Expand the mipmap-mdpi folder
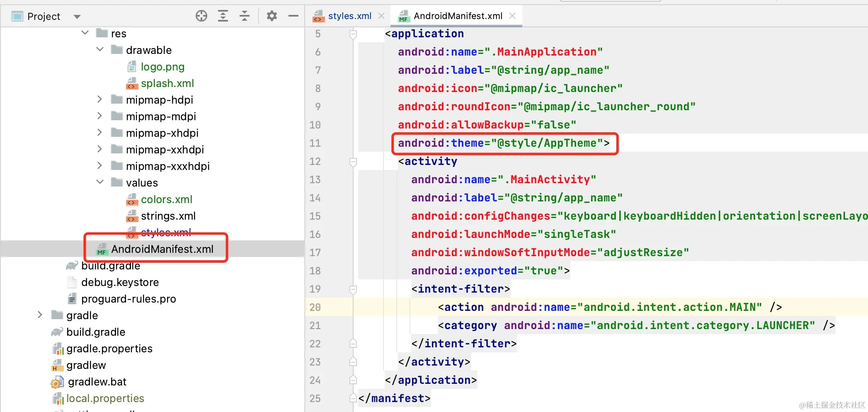The height and width of the screenshot is (412, 868). [x=99, y=116]
